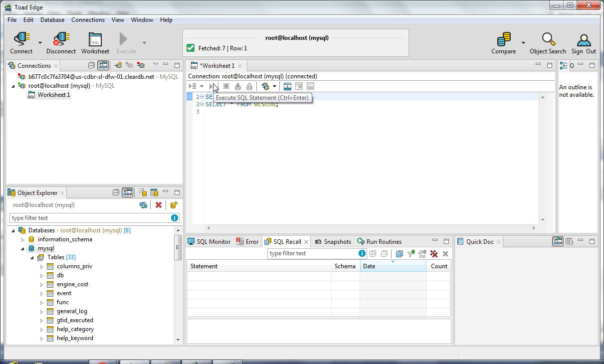Click create new database icon with star

click(x=174, y=205)
